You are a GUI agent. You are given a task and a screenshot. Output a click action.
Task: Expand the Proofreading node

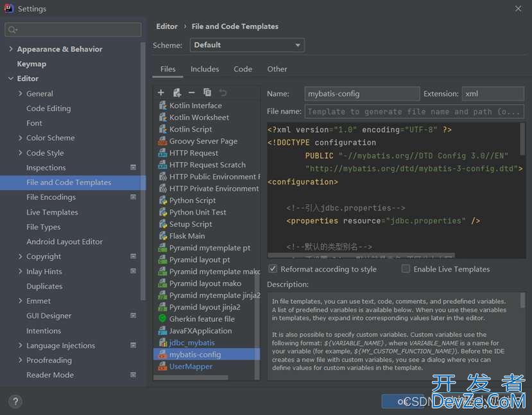coord(21,360)
